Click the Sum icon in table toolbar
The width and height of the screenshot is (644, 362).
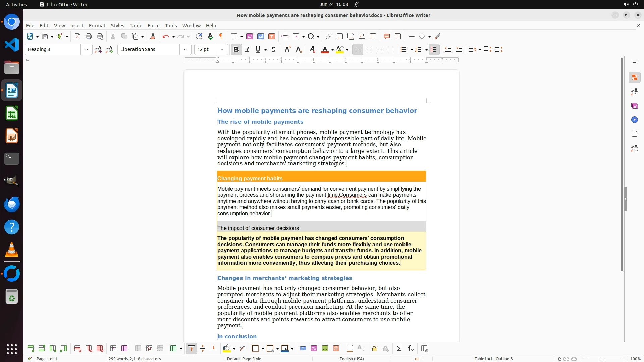[399, 349]
